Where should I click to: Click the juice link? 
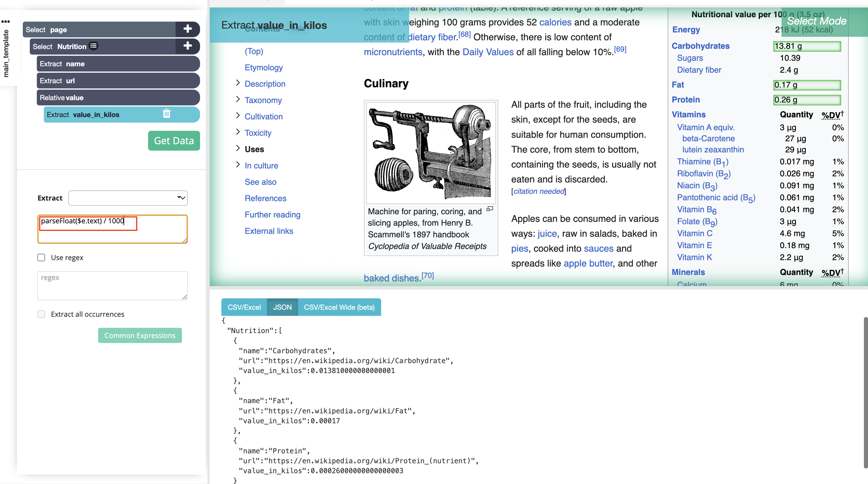click(x=547, y=234)
